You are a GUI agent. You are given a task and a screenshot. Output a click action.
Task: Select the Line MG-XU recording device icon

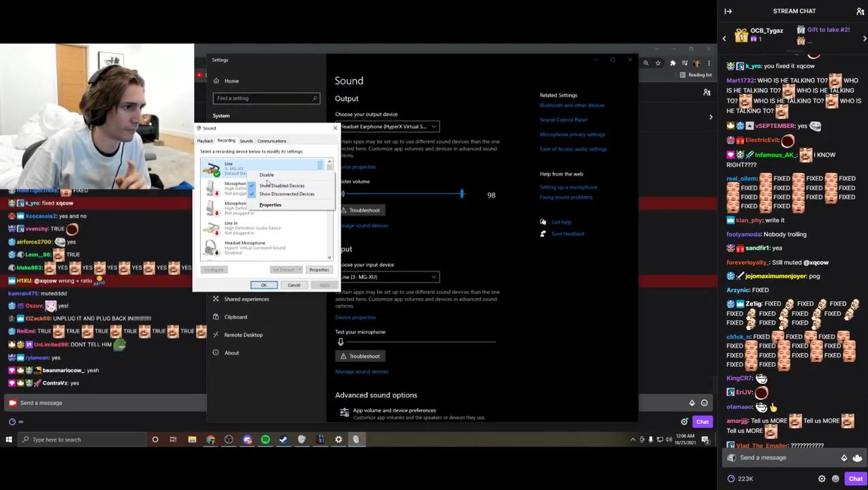click(x=212, y=168)
